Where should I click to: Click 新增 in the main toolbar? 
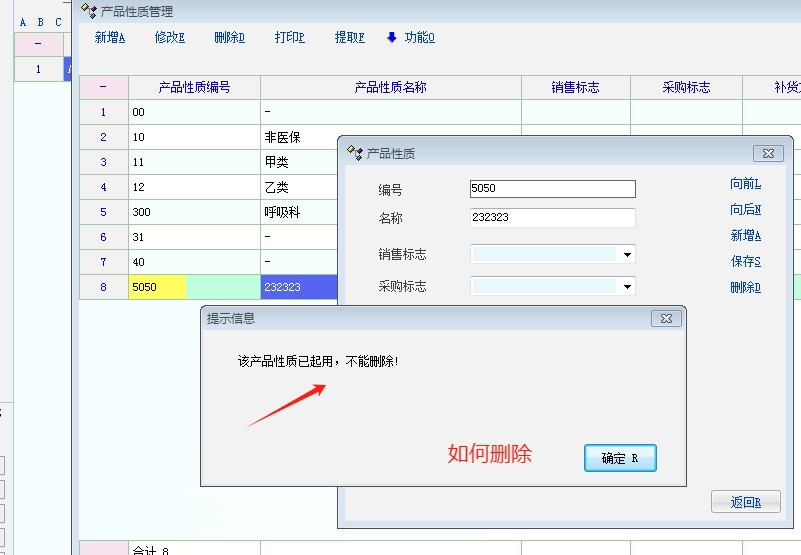(110, 38)
